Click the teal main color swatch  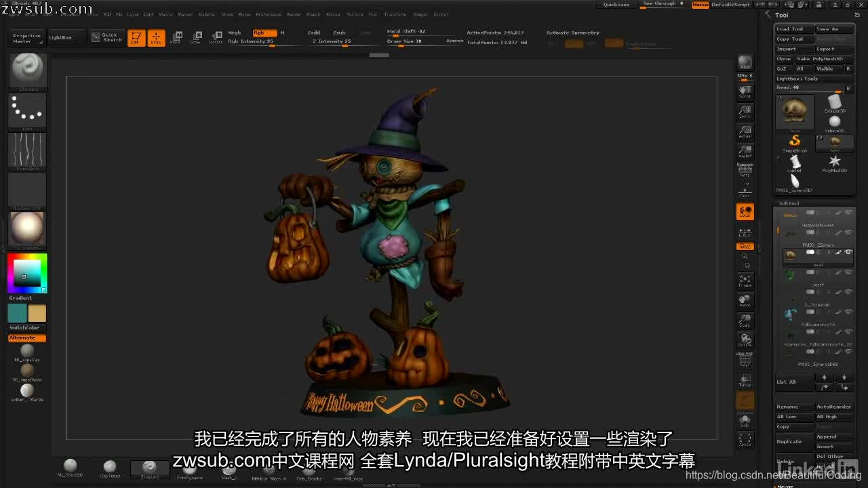17,313
